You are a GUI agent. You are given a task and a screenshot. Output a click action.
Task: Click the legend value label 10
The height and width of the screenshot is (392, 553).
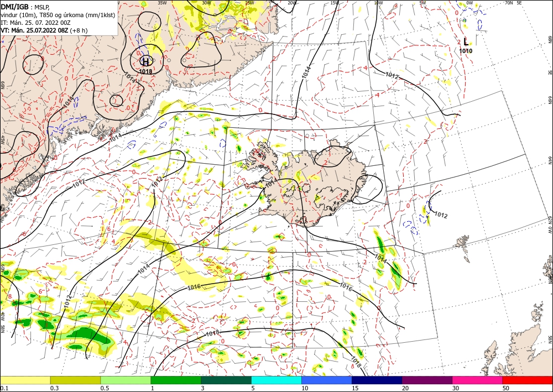pyautogui.click(x=305, y=388)
